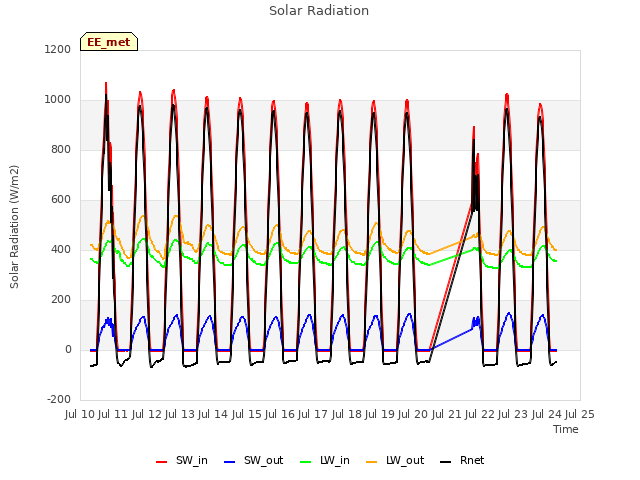This screenshot has height=480, width=640.
Task: Click the 0 y-axis tick label
Action: (x=68, y=349)
